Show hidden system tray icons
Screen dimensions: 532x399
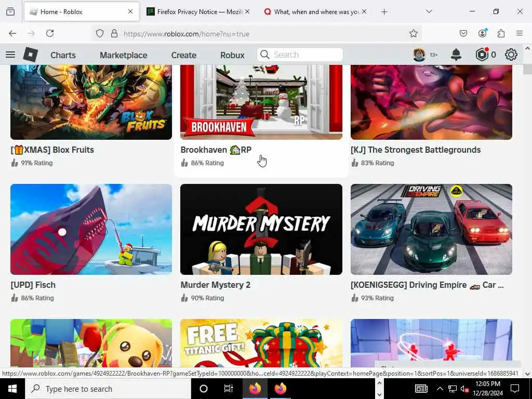[440, 389]
